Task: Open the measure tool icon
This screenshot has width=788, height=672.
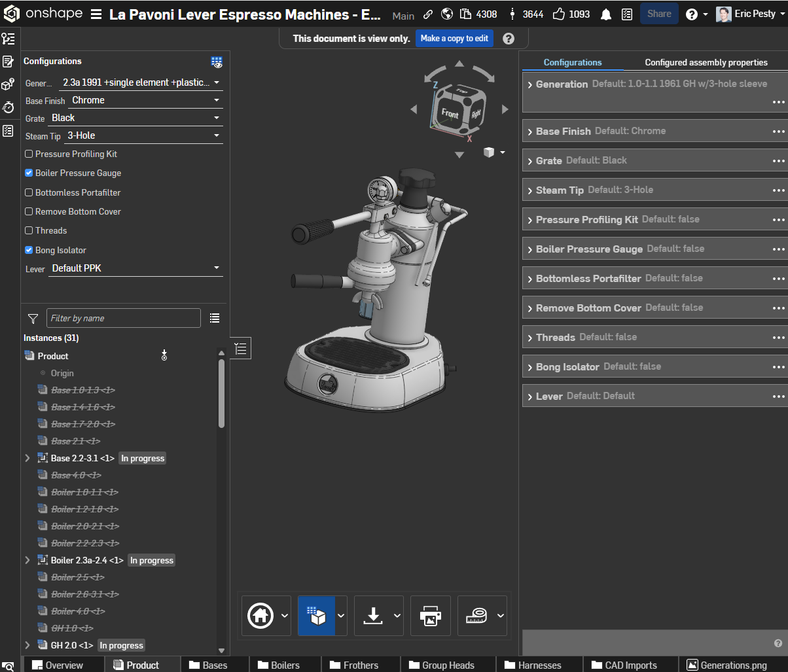Action: click(x=477, y=616)
